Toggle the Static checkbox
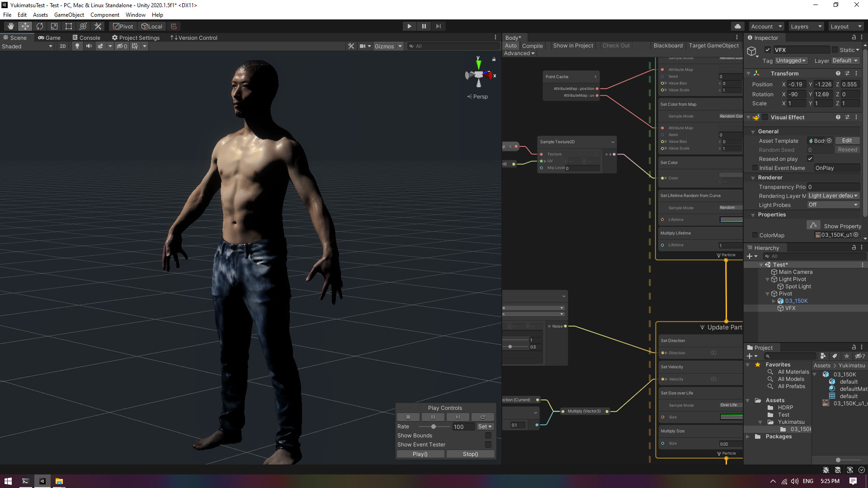The image size is (868, 488). coord(835,50)
